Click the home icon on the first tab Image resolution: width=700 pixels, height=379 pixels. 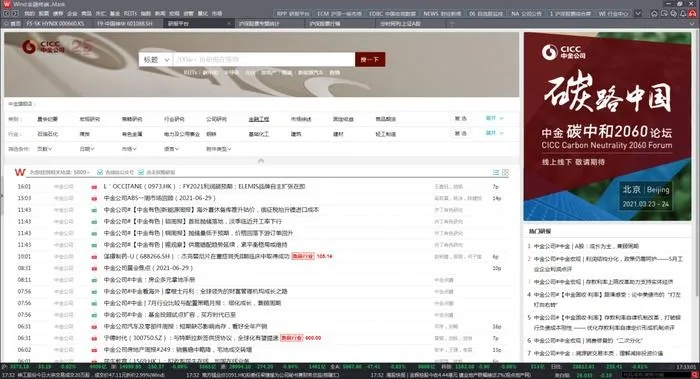[6, 23]
